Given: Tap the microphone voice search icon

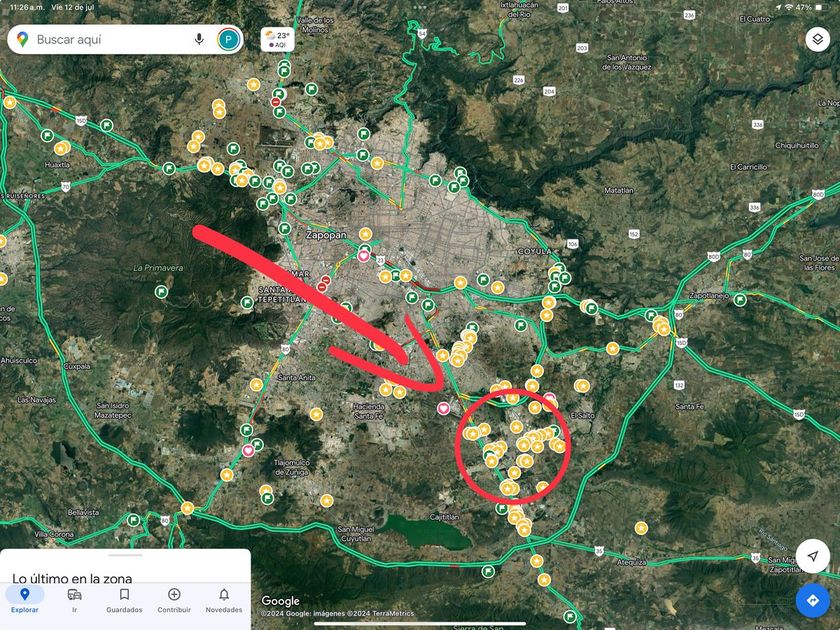Looking at the screenshot, I should 199,39.
